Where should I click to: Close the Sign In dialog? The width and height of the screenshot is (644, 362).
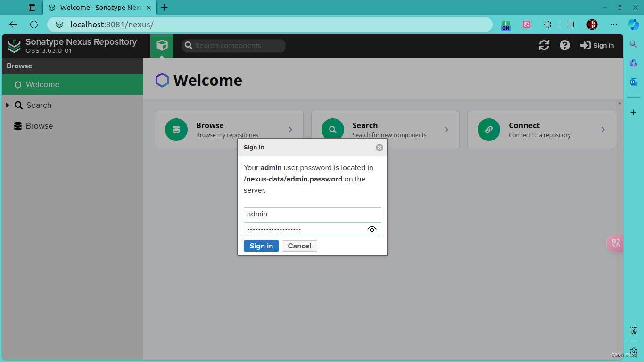coord(380,148)
